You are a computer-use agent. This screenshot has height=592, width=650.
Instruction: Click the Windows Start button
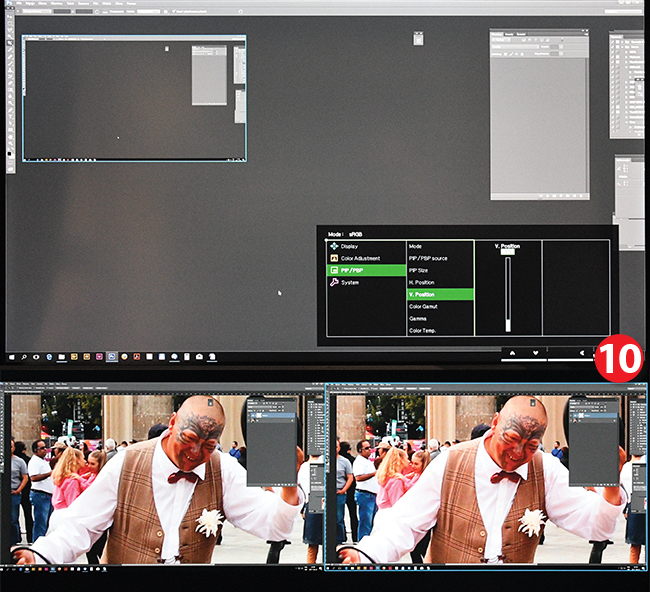12,356
